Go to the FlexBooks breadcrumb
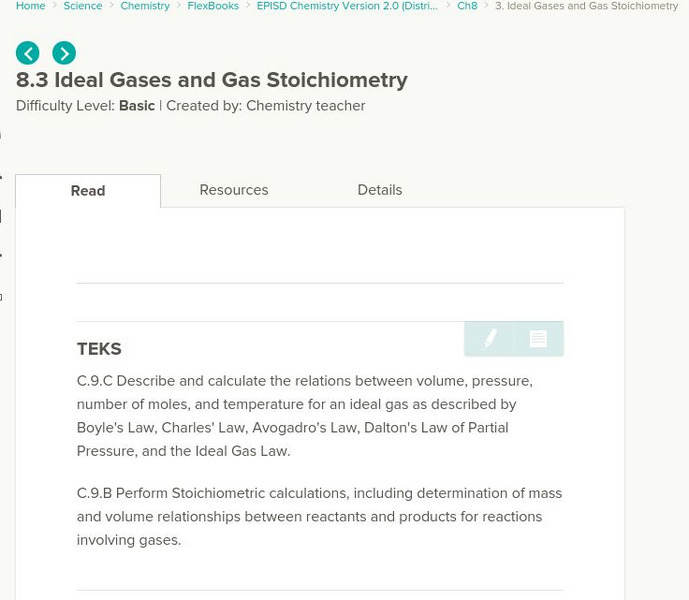This screenshot has height=600, width=689. 213,6
